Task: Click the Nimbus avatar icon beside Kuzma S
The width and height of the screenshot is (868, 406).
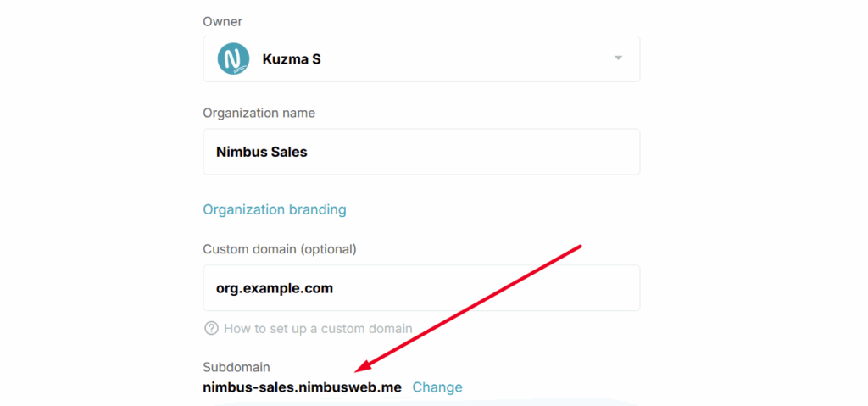Action: (234, 58)
